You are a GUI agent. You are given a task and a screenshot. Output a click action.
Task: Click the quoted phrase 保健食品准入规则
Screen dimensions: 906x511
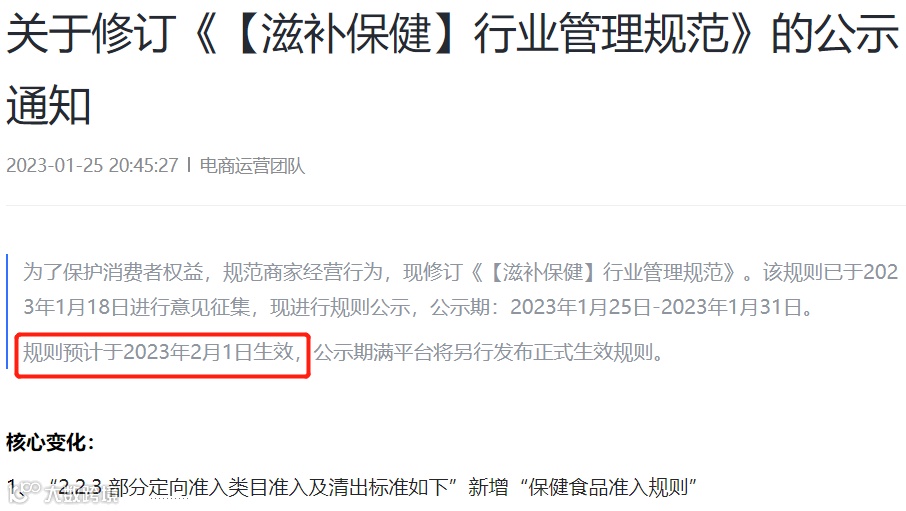(608, 487)
